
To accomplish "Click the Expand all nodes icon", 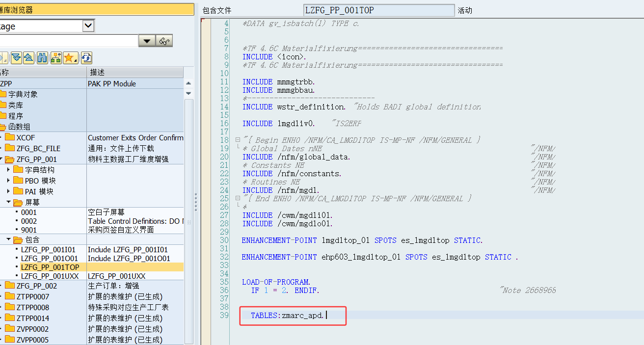I will (16, 58).
